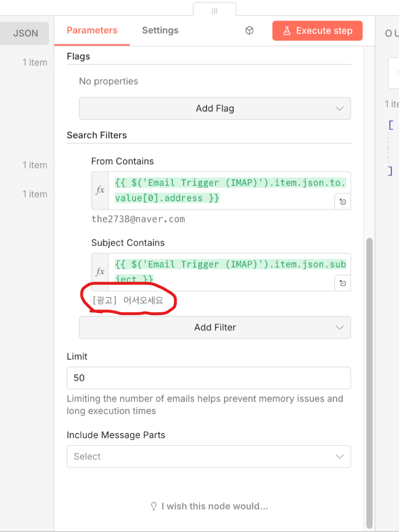
Task: Click the output panel search box
Action: [394, 74]
